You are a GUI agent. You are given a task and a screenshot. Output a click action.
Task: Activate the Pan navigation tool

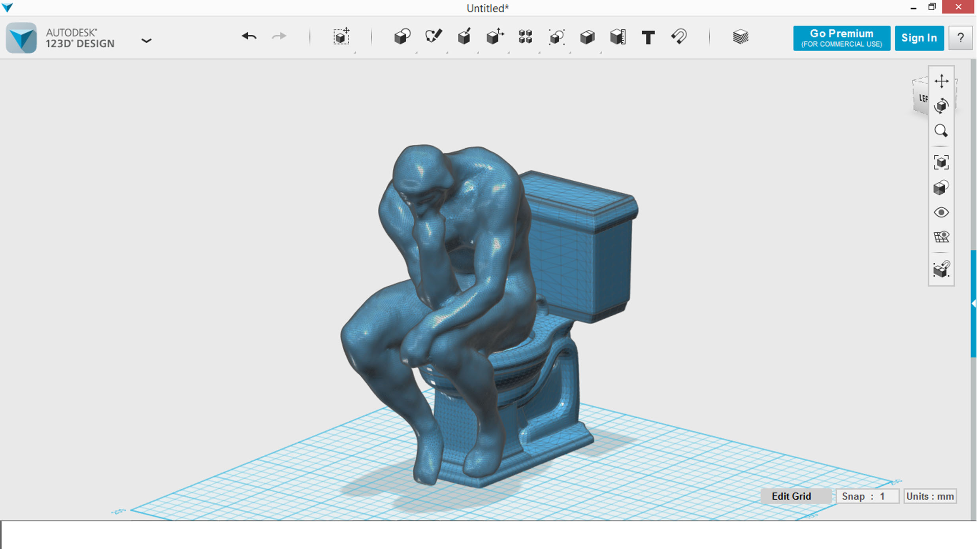(x=942, y=81)
